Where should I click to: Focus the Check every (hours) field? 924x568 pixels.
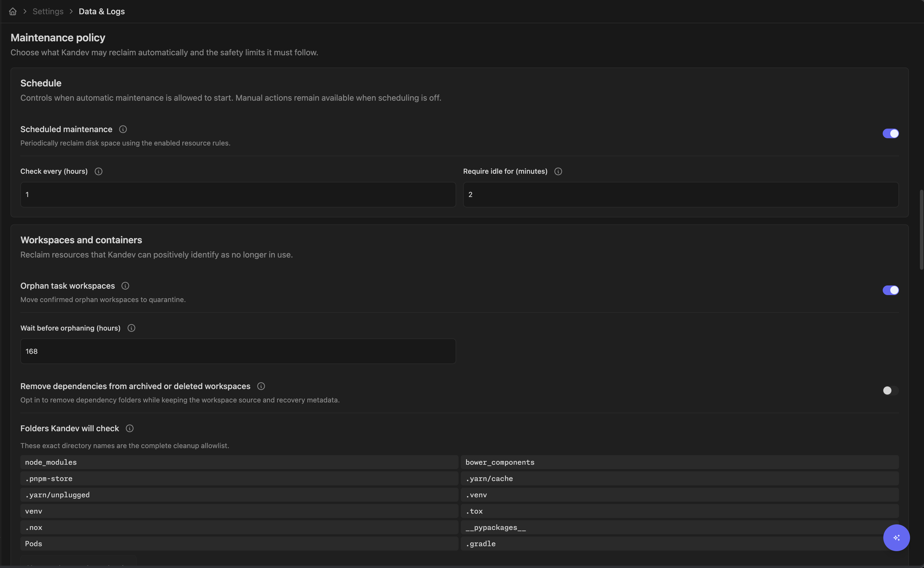click(238, 195)
